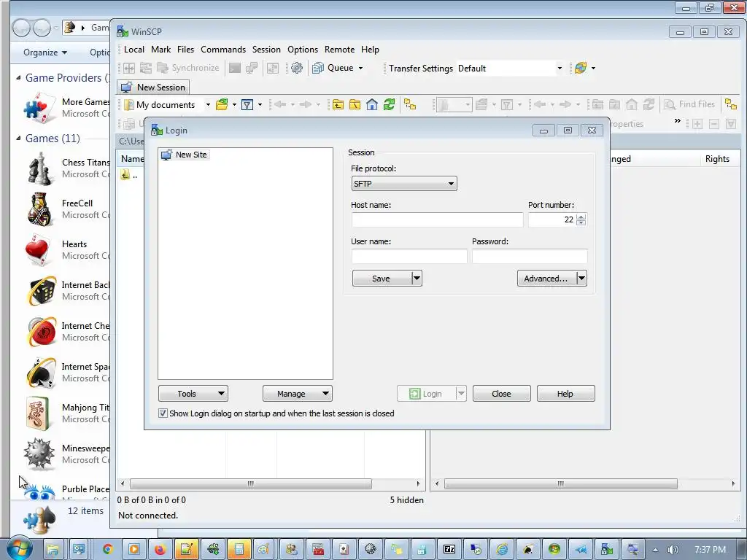Collapse the Games (11) group
747x560 pixels.
18,138
